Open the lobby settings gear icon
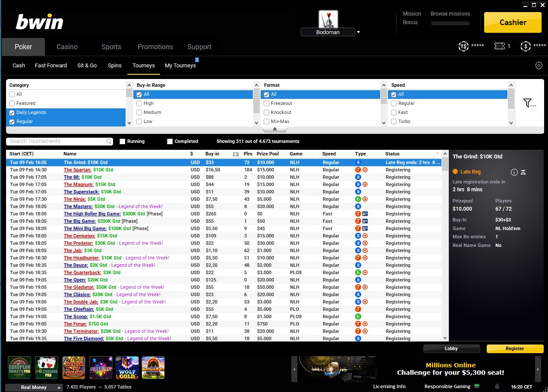 (539, 66)
